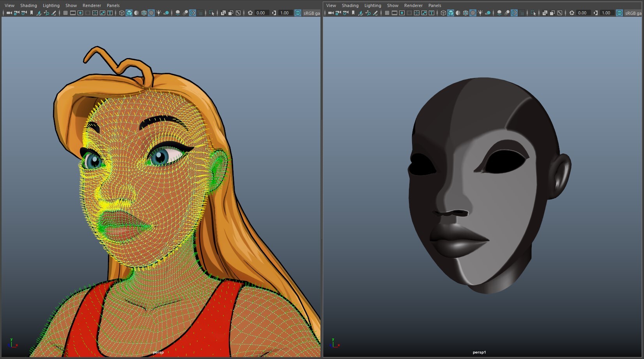The image size is (644, 359).
Task: Open sRGB gamma view transform dropdown, left panel
Action: (312, 13)
